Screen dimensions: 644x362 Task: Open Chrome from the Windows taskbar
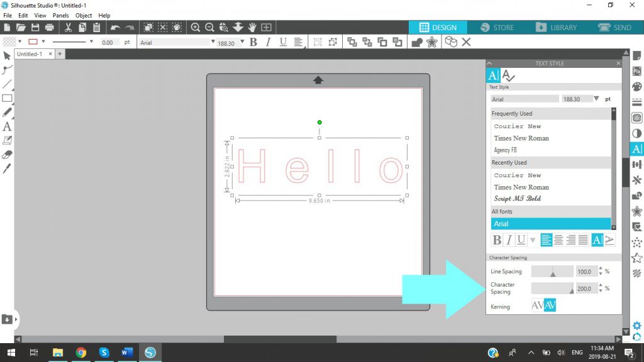click(x=81, y=353)
